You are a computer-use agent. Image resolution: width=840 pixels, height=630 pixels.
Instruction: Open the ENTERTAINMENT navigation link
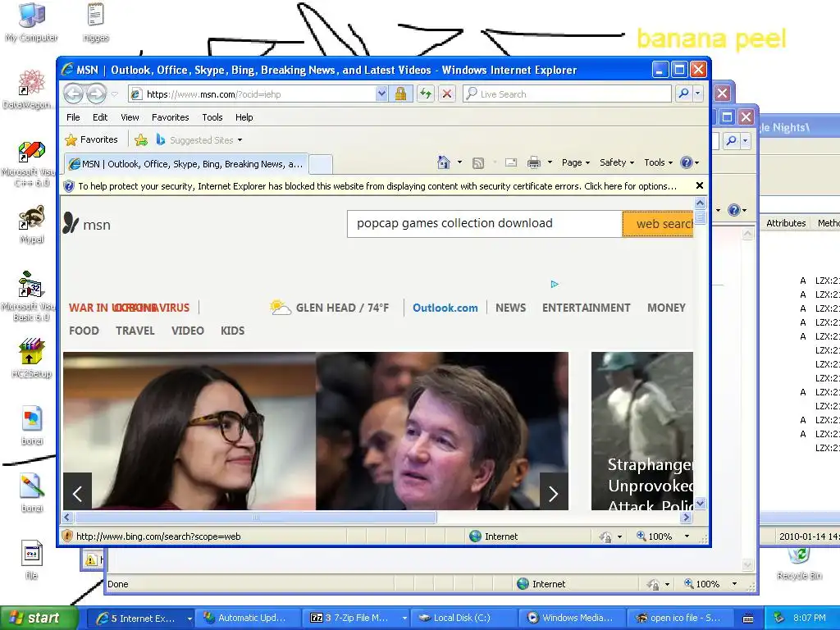(x=586, y=308)
